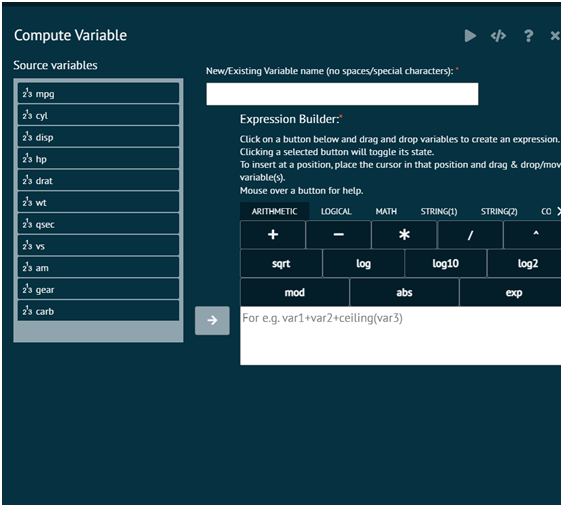Open the code syntax view icon
The height and width of the screenshot is (507, 563).
click(498, 36)
